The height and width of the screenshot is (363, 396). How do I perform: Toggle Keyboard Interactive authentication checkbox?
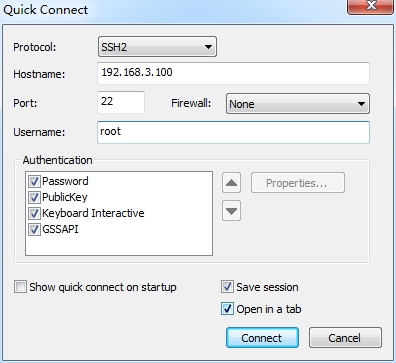(x=34, y=213)
